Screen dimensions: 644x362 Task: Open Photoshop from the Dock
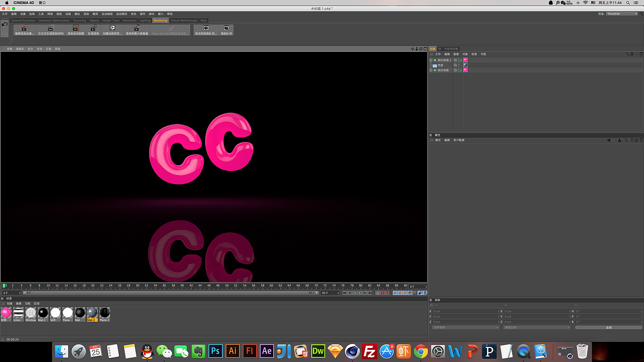coord(215,351)
